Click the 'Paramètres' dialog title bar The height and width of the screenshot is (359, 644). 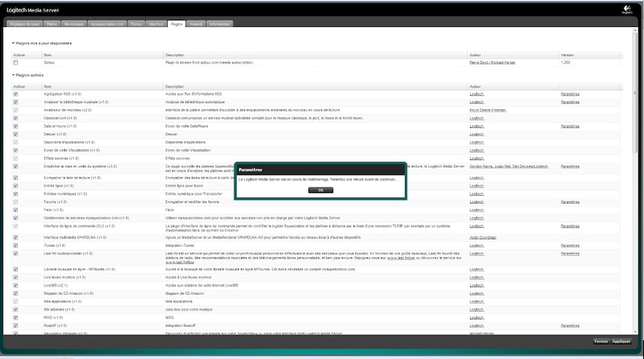coord(321,170)
